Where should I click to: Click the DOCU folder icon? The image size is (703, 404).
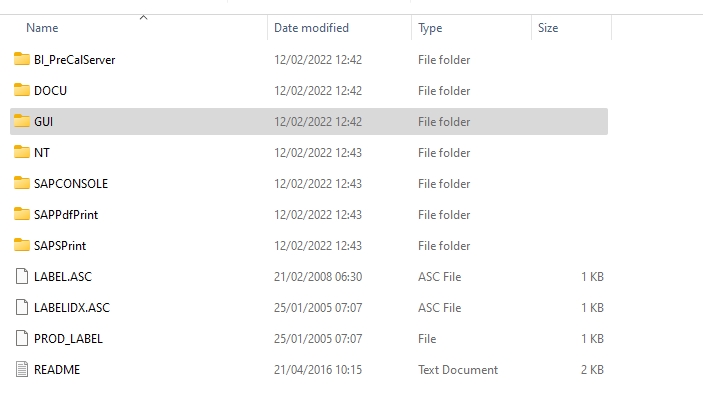[x=22, y=90]
